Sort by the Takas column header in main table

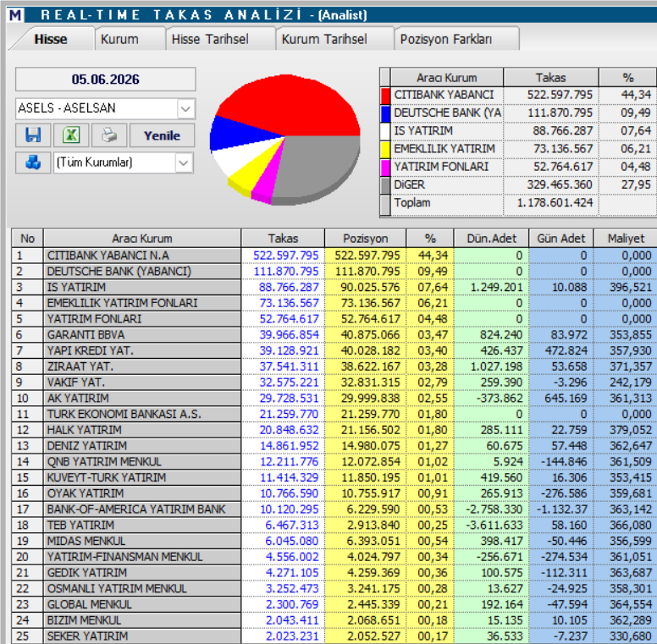(284, 239)
